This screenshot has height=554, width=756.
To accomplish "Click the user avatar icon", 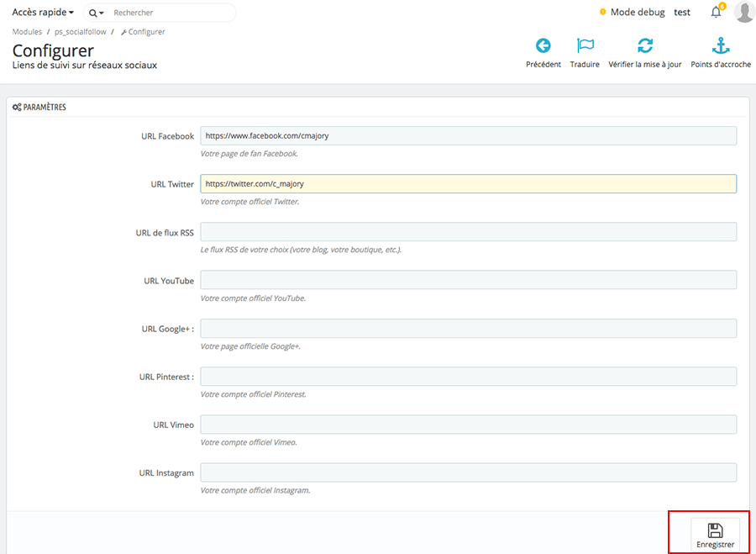I will (x=743, y=13).
